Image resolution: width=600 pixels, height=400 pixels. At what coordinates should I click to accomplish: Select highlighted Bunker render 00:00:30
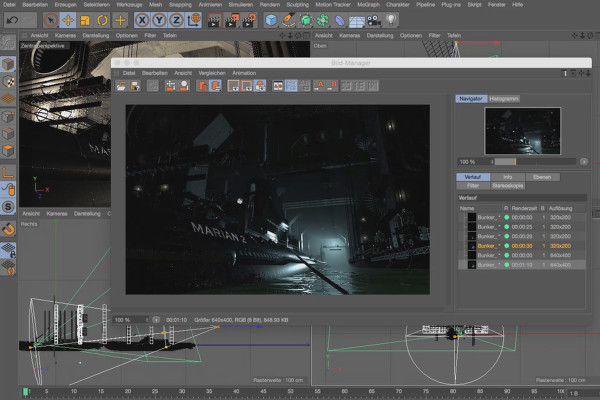[522, 246]
